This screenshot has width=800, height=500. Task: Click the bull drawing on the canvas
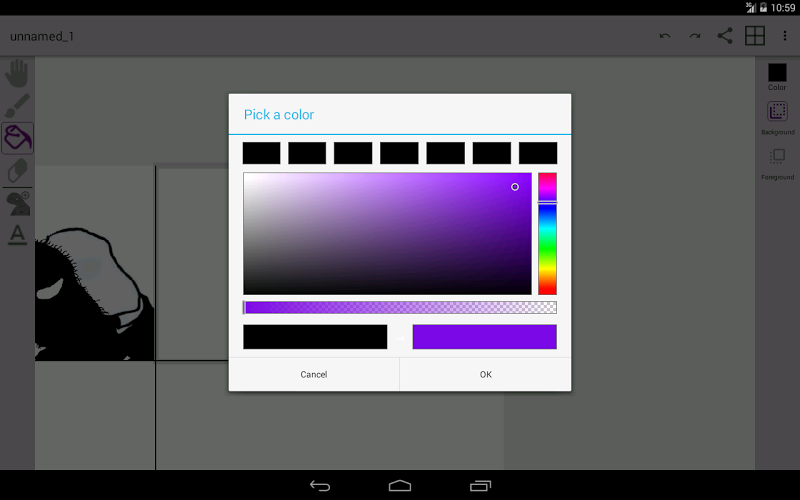[x=94, y=294]
